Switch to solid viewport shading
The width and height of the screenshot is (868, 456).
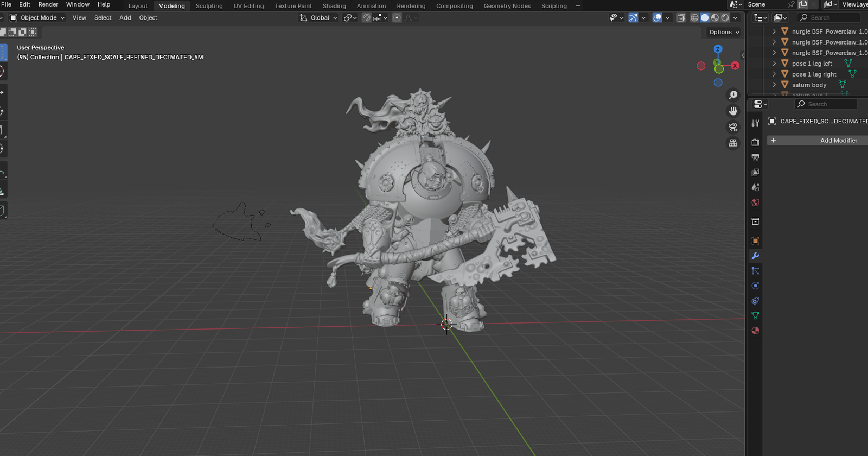point(705,18)
